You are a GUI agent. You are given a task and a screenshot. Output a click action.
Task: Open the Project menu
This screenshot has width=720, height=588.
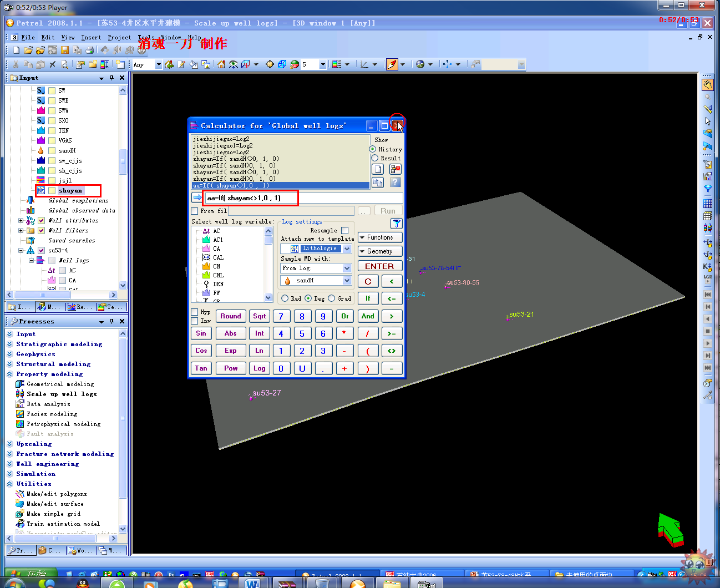click(x=119, y=38)
